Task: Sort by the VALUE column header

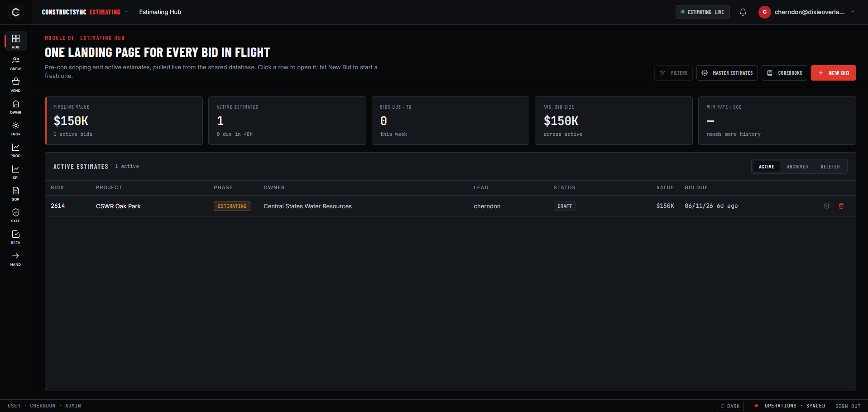Action: (665, 187)
